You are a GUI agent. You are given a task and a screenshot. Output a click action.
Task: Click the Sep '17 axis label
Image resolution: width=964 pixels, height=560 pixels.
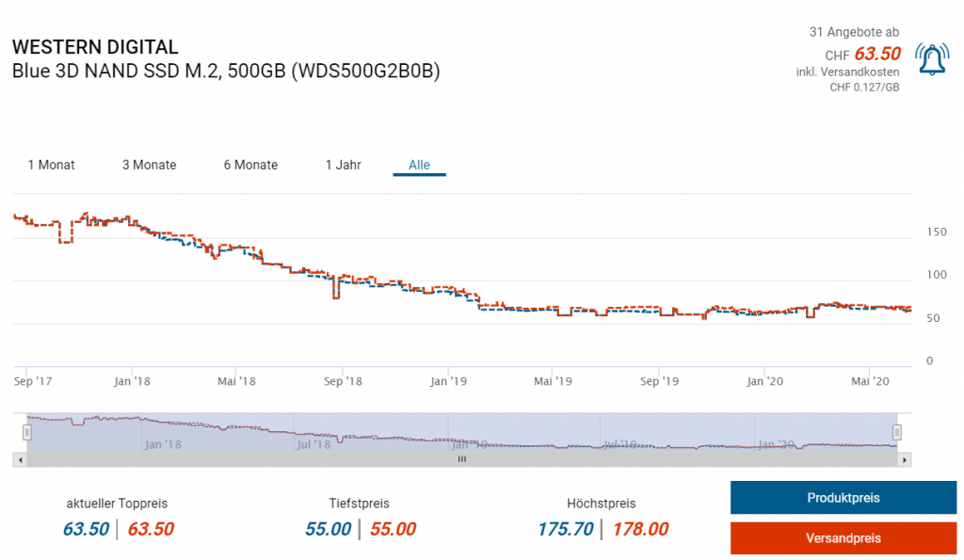pyautogui.click(x=33, y=381)
